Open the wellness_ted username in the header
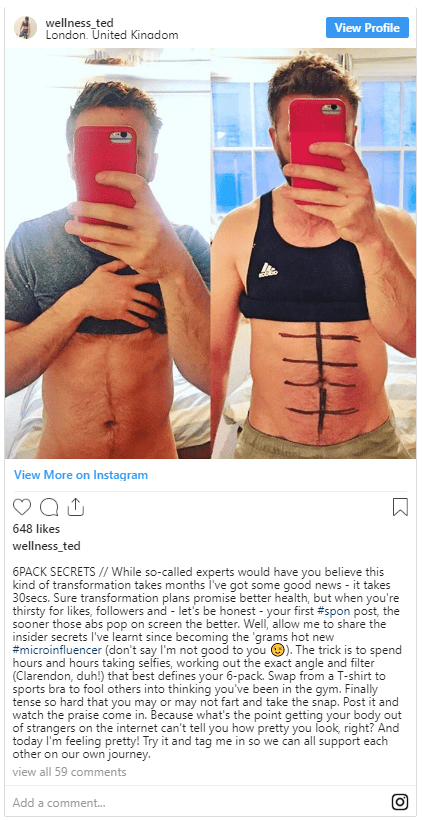This screenshot has width=422, height=820. click(x=79, y=23)
